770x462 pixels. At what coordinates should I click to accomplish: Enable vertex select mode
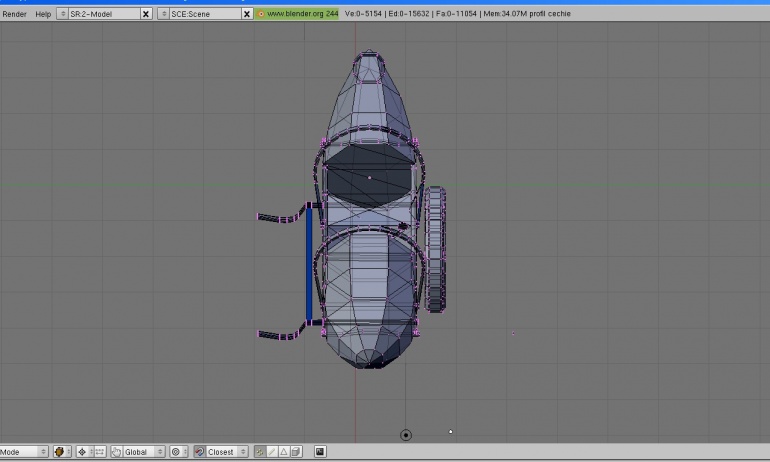pyautogui.click(x=260, y=452)
